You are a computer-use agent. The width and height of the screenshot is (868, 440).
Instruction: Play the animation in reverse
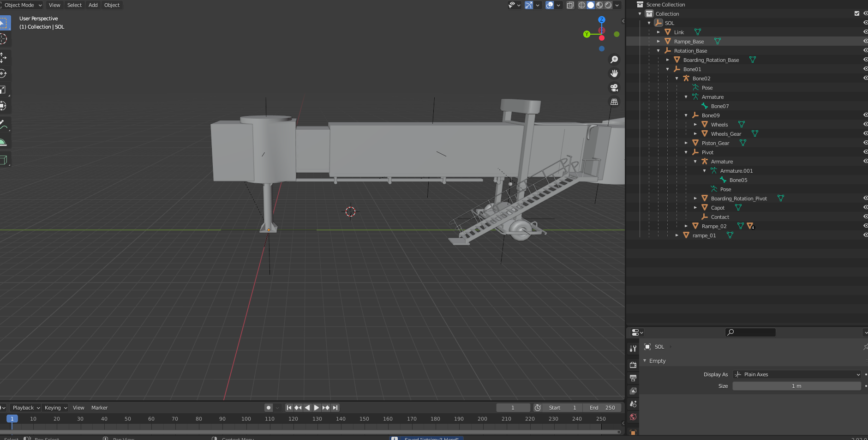307,408
